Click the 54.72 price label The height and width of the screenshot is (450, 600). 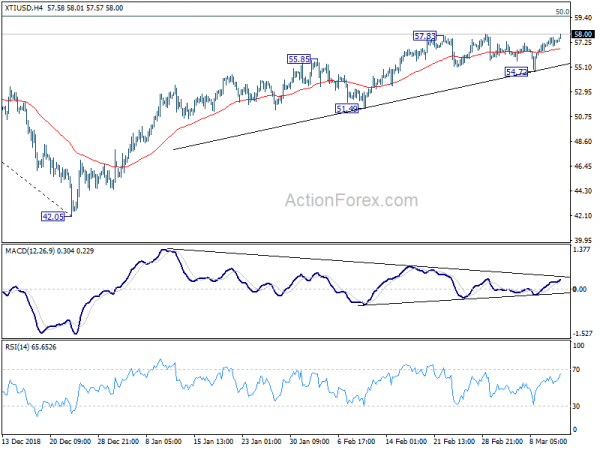click(x=516, y=73)
